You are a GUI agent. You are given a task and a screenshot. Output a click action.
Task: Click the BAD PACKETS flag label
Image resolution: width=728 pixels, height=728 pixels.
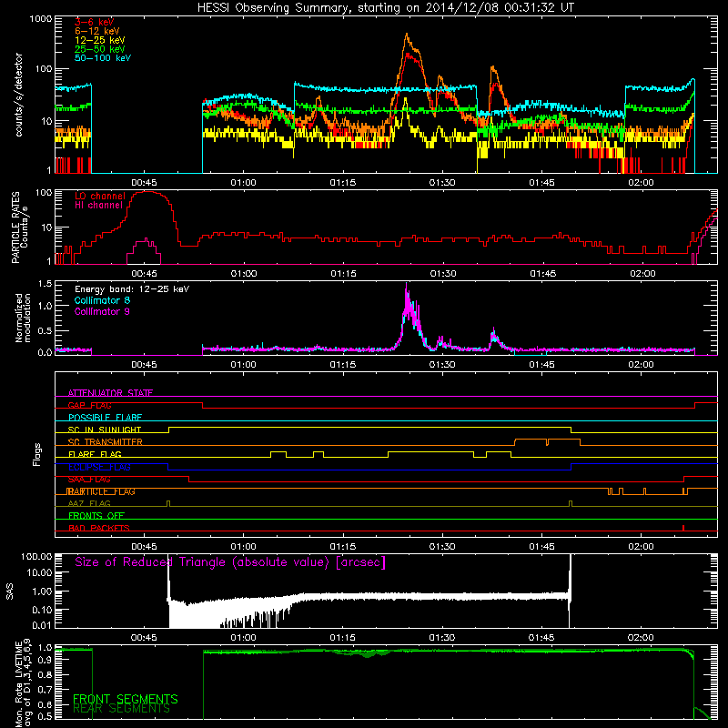tap(99, 528)
